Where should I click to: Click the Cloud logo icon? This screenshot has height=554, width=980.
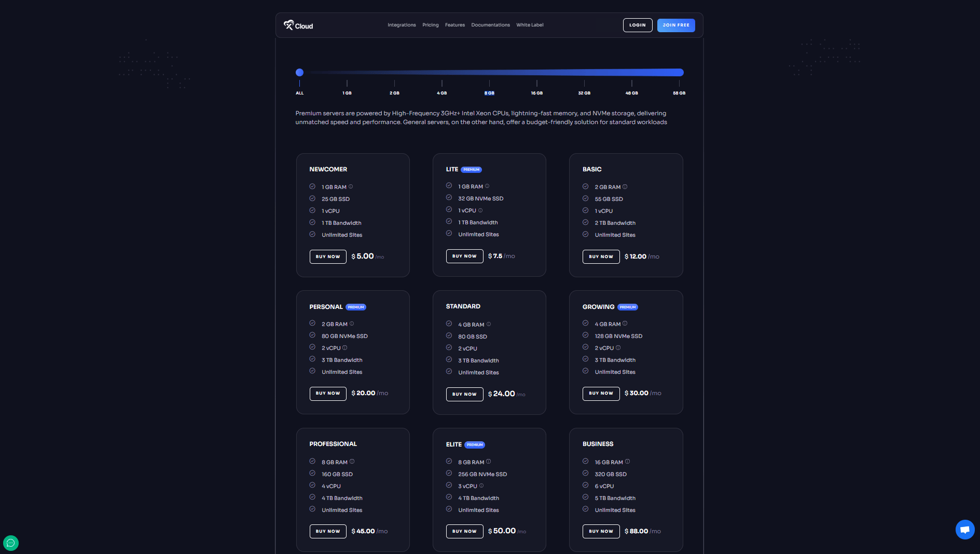[x=288, y=24]
